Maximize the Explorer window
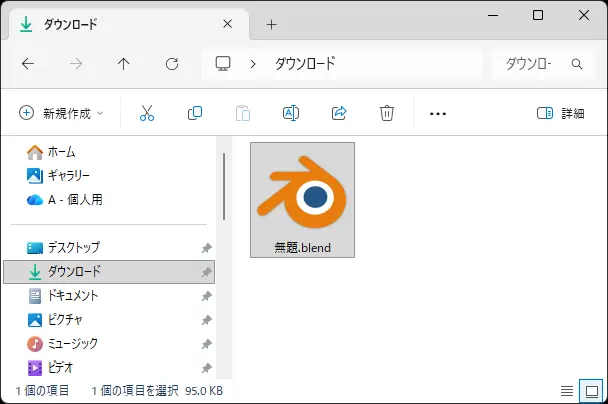This screenshot has height=404, width=608. (x=538, y=16)
